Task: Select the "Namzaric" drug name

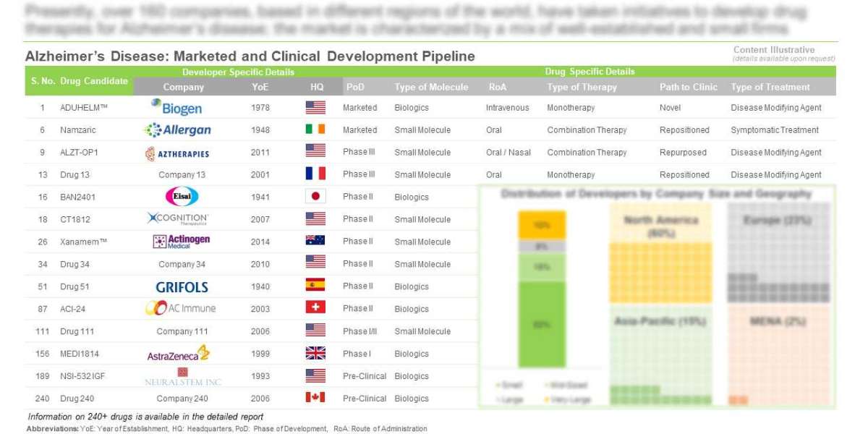Action: 78,130
